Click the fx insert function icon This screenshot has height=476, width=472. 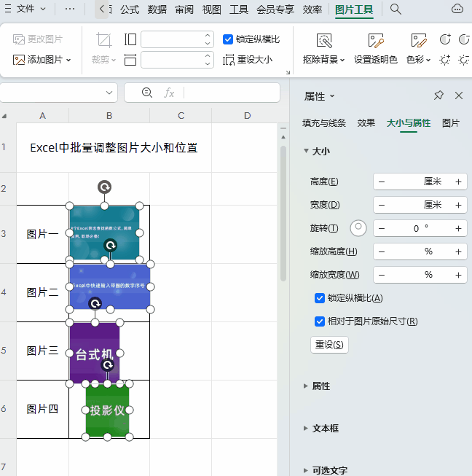169,93
